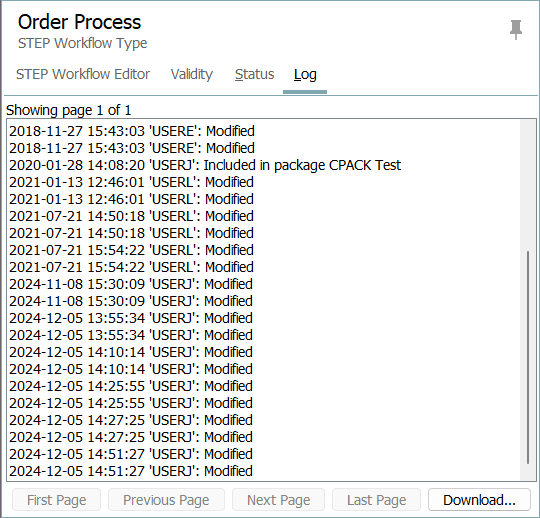Click the log vertical scrollbar thumb
The height and width of the screenshot is (518, 540).
point(528,358)
